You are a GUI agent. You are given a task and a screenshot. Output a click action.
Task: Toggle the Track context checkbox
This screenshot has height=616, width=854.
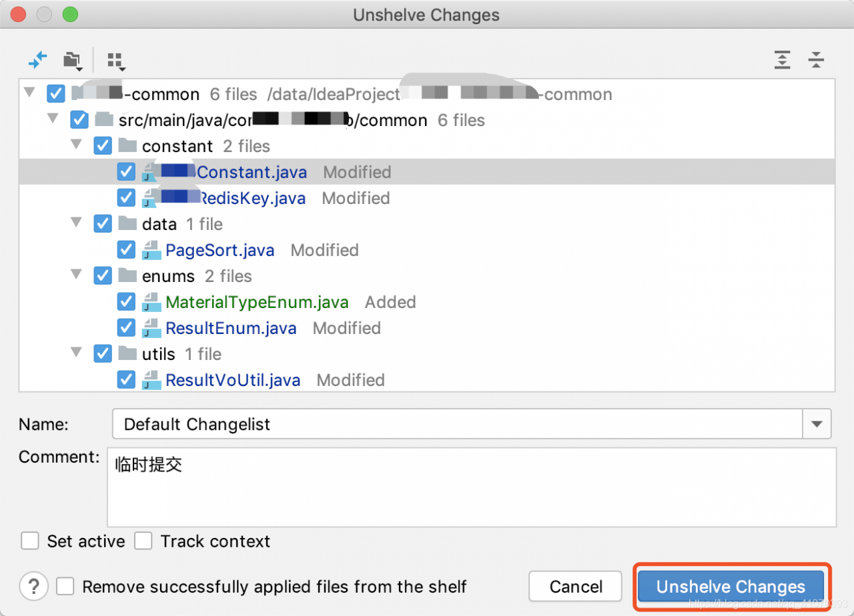coord(143,541)
